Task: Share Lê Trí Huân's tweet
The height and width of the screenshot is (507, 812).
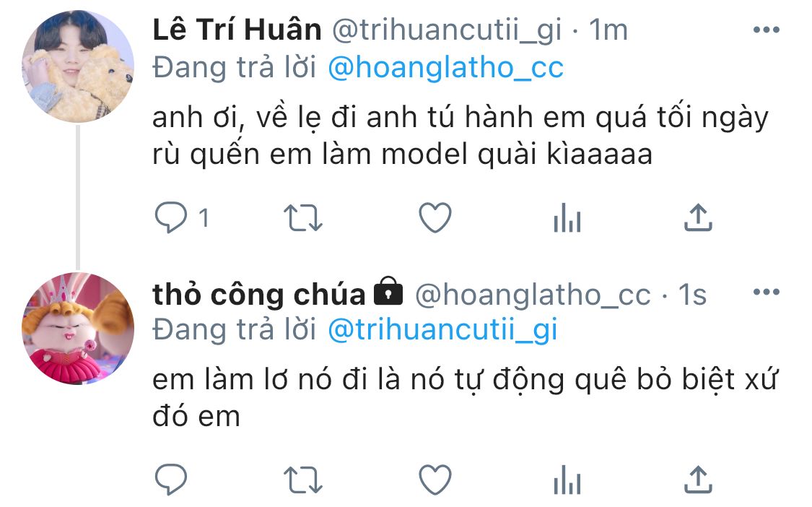Action: [x=698, y=217]
